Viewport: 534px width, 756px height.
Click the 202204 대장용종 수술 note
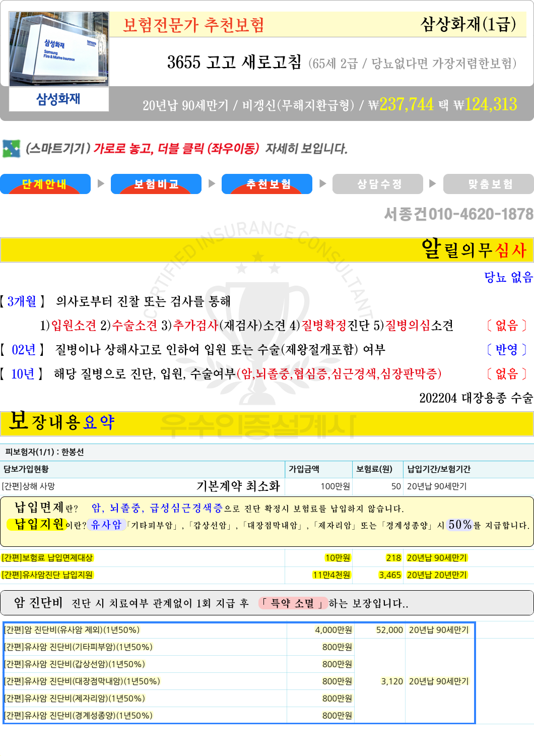(476, 398)
